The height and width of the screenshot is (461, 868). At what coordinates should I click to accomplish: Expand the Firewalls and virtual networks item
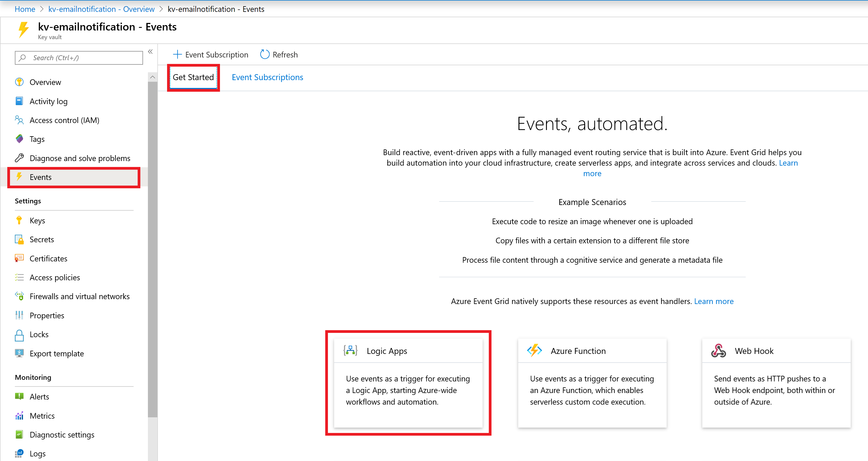79,296
